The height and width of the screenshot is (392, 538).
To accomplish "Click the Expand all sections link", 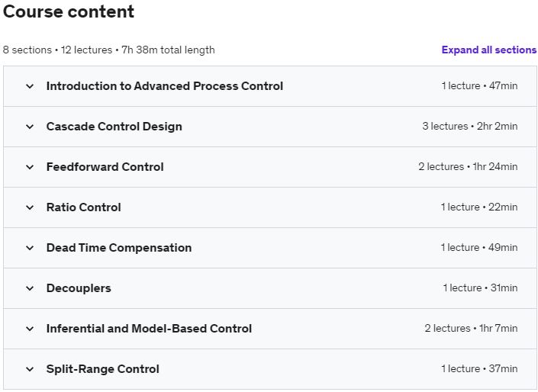I will [489, 50].
